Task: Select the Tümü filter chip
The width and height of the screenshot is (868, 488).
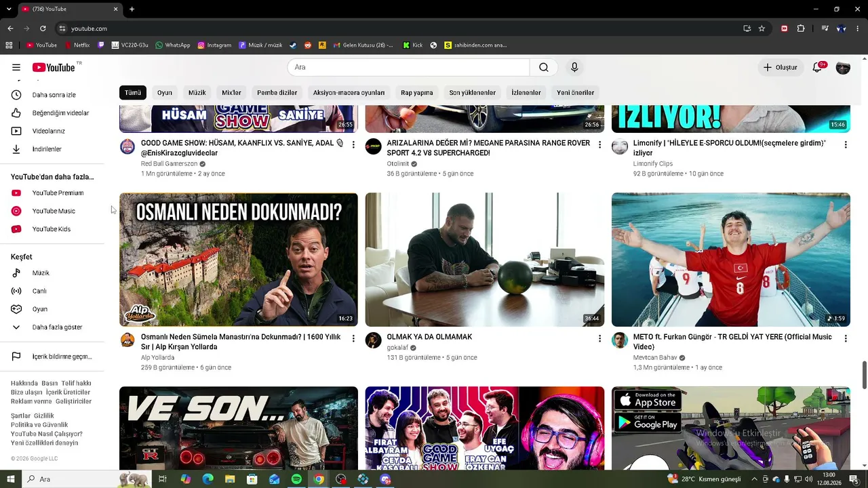Action: pos(133,93)
